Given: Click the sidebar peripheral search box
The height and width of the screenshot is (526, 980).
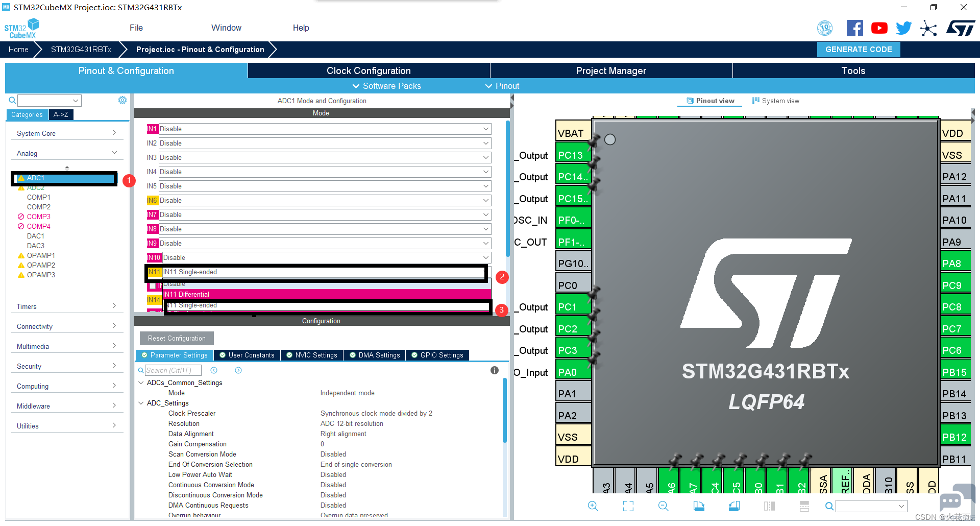Looking at the screenshot, I should pyautogui.click(x=50, y=100).
